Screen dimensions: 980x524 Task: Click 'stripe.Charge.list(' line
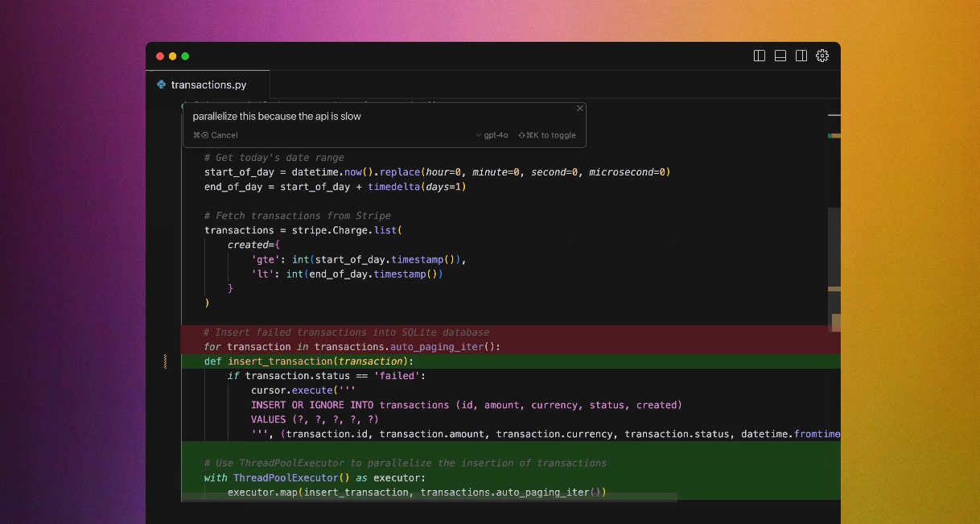[303, 230]
